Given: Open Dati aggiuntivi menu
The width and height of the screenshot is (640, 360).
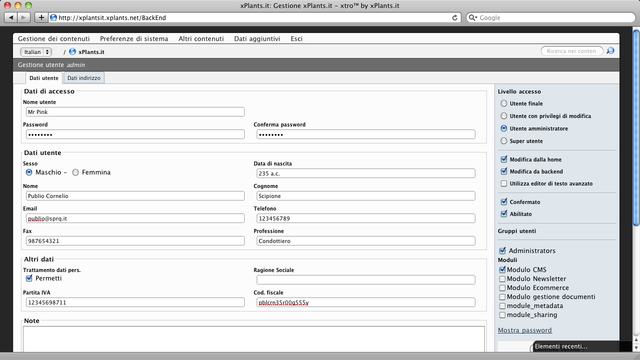Looking at the screenshot, I should (x=257, y=39).
